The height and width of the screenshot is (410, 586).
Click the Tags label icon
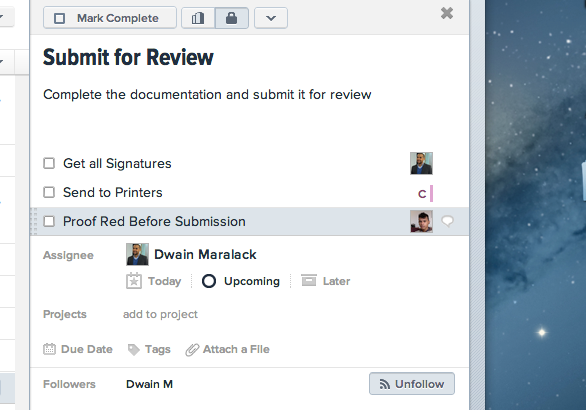133,349
